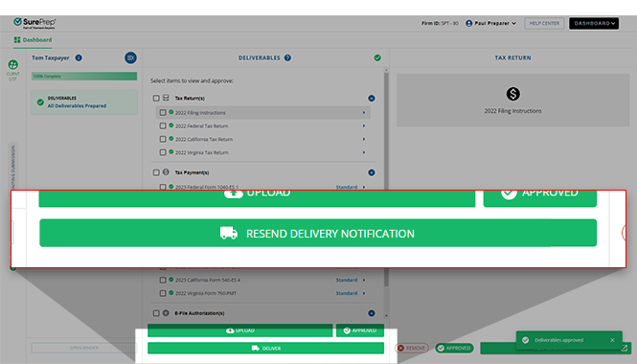
Task: Click the APPROVED button beside small Upload
Action: coord(360,330)
